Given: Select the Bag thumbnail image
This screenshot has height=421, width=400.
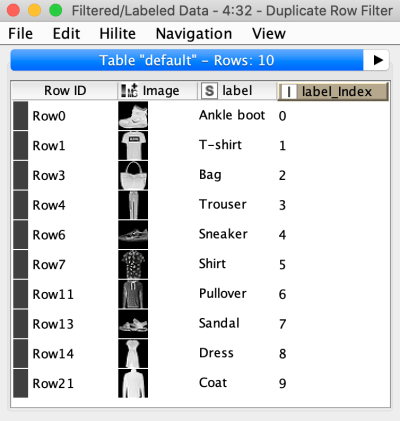Looking at the screenshot, I should tap(133, 175).
